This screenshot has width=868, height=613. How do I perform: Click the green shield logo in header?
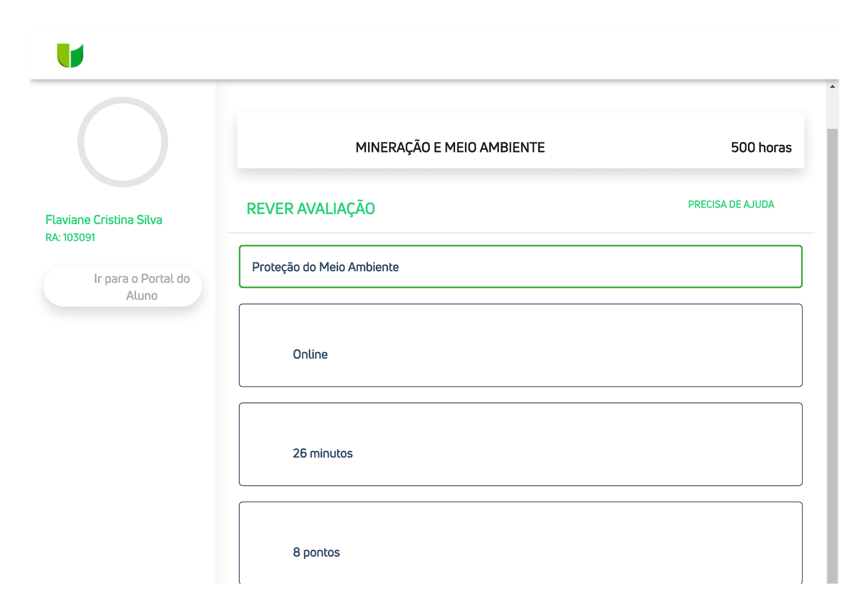point(70,56)
